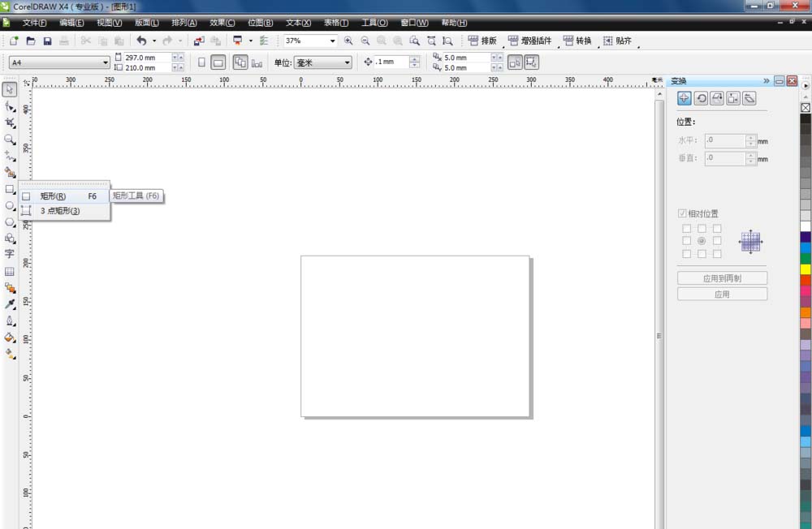The image size is (812, 529).
Task: Set page to landscape orientation
Action: pos(218,62)
